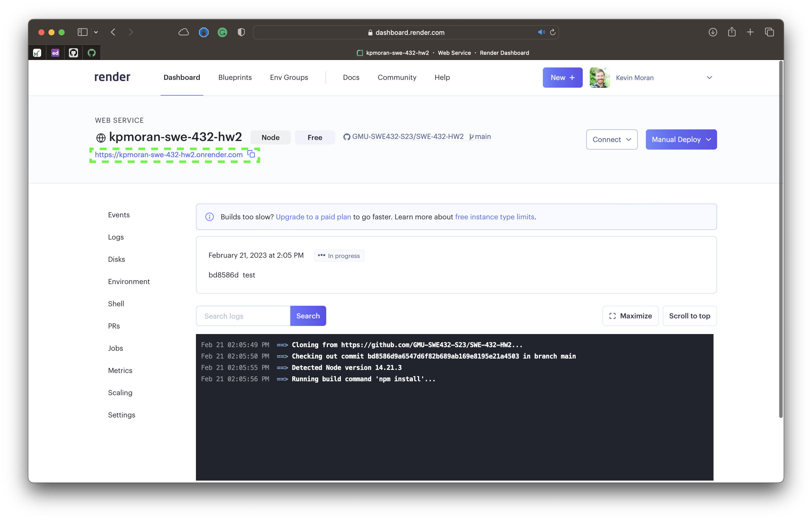This screenshot has width=812, height=520.
Task: Click the info icon in builds banner
Action: [210, 217]
